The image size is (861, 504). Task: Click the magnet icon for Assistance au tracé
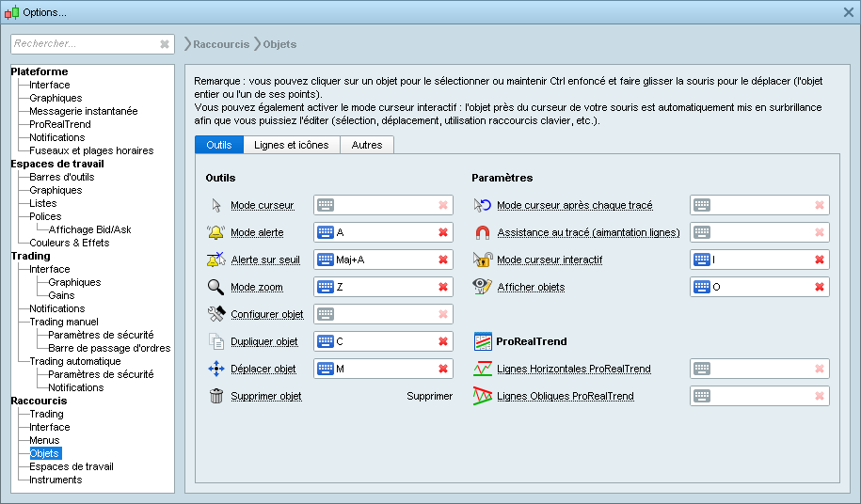[x=482, y=232]
